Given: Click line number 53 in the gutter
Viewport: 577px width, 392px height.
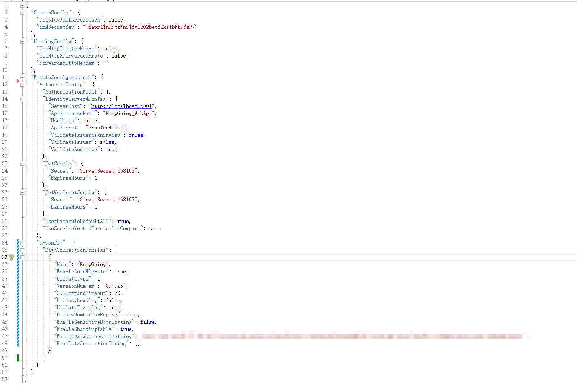Looking at the screenshot, I should (5, 379).
